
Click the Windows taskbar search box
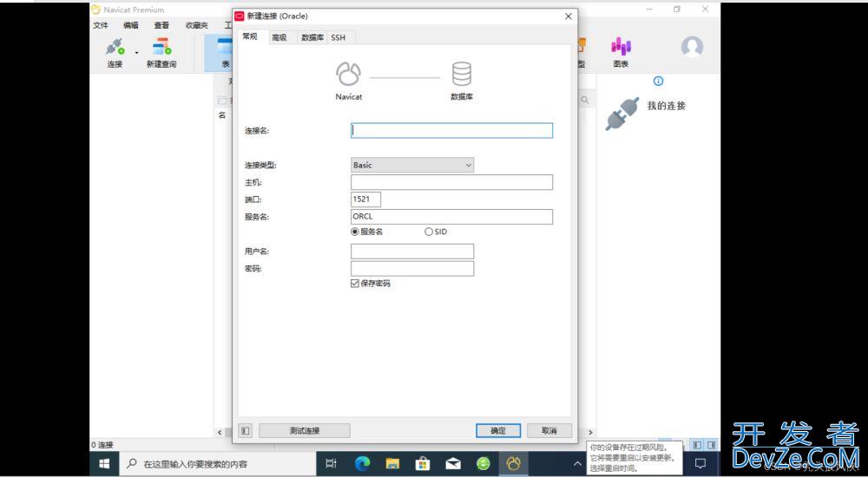click(217, 464)
